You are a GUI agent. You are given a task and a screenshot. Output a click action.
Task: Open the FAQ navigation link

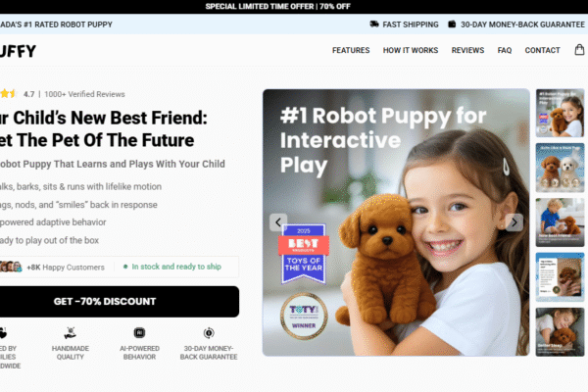(x=505, y=50)
